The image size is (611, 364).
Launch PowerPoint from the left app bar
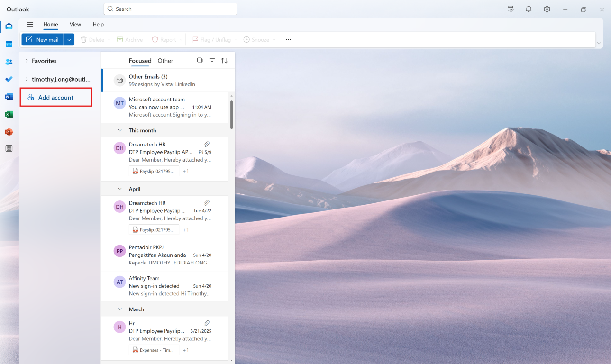click(9, 132)
